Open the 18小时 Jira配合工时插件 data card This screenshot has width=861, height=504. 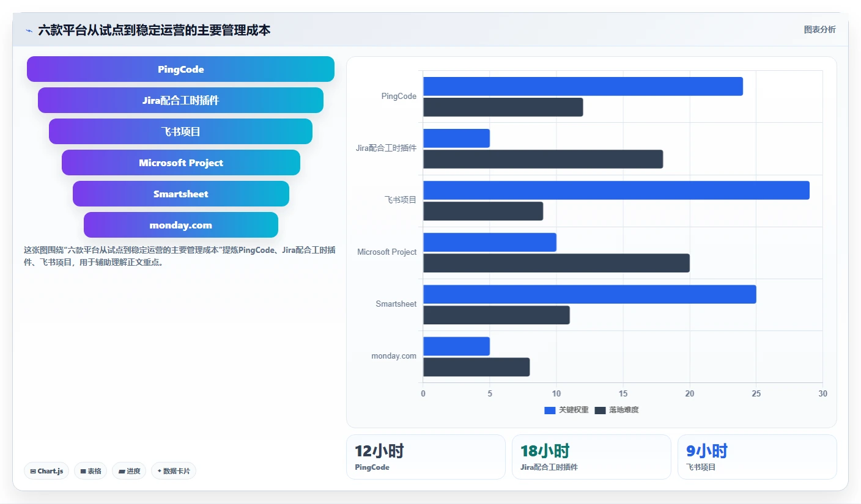[x=591, y=457]
